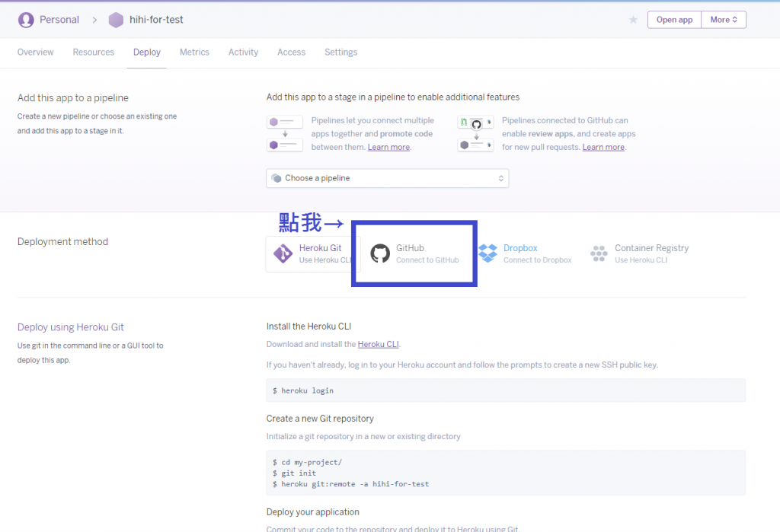The width and height of the screenshot is (780, 532).
Task: Go to the Metrics tab
Action: (x=194, y=53)
